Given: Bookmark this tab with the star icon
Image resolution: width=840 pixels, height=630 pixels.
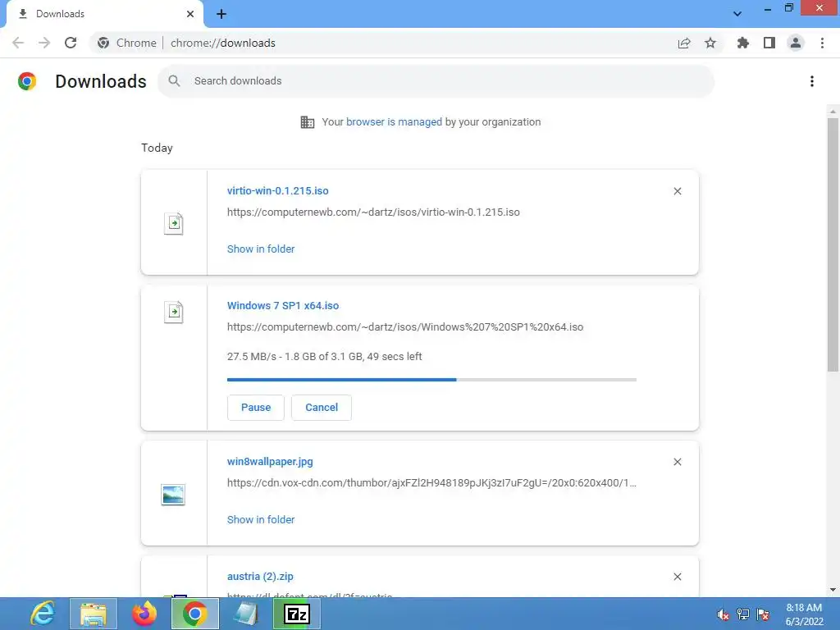Looking at the screenshot, I should pyautogui.click(x=710, y=43).
